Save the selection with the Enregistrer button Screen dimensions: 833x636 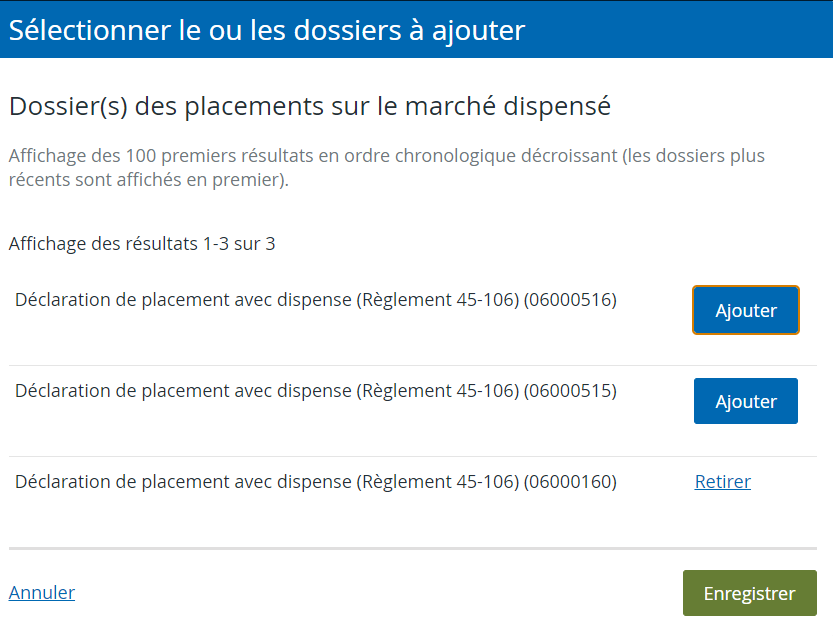(750, 593)
